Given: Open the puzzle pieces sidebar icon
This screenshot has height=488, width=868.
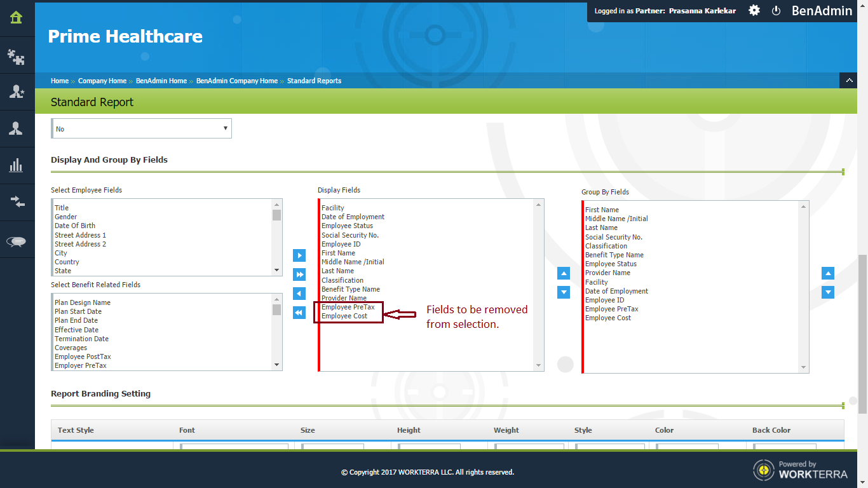Looking at the screenshot, I should coord(17,57).
